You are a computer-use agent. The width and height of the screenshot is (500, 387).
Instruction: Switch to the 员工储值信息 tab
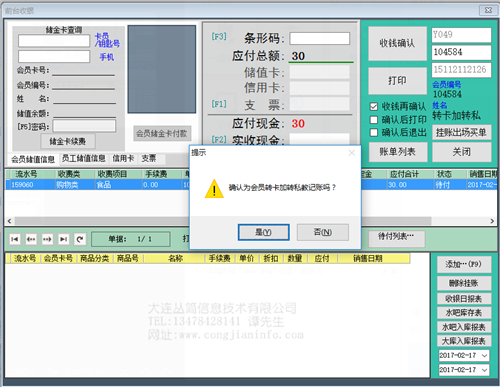[x=83, y=159]
